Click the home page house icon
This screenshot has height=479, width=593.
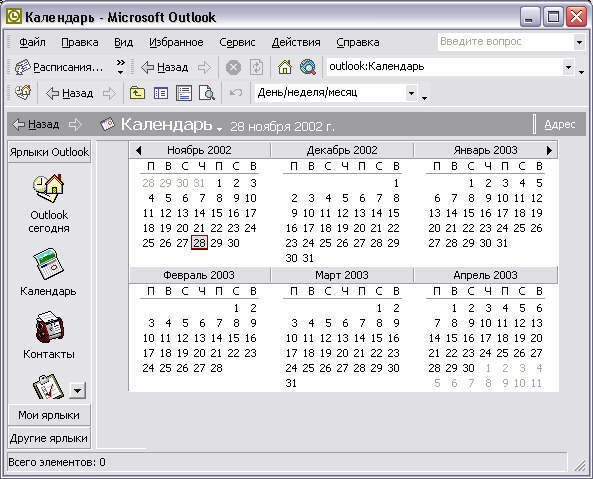285,67
